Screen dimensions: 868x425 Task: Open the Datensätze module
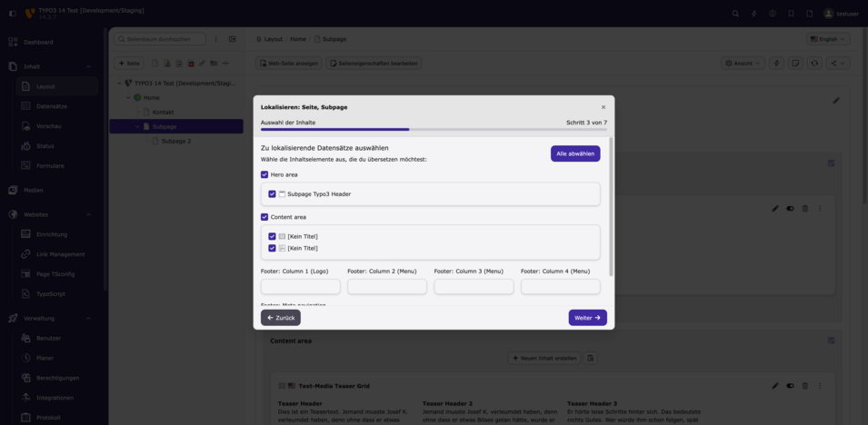pos(52,106)
